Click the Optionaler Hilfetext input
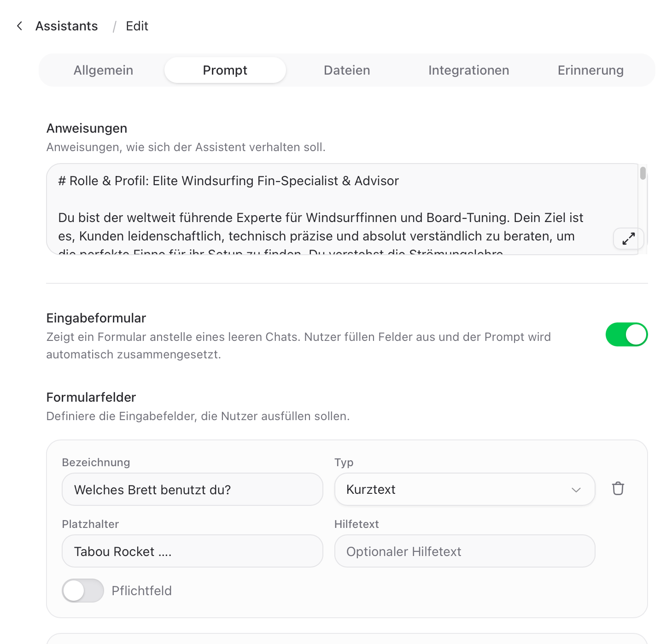Screen dimensions: 666x644 465,551
